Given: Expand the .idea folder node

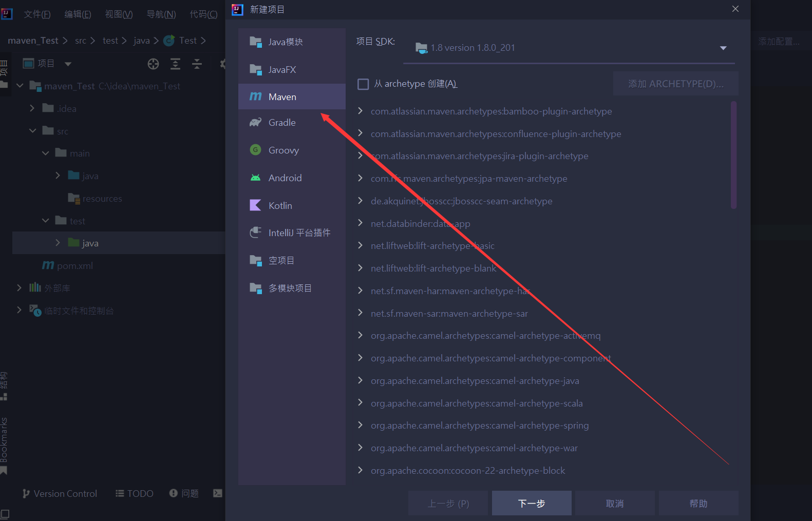Looking at the screenshot, I should click(x=32, y=108).
